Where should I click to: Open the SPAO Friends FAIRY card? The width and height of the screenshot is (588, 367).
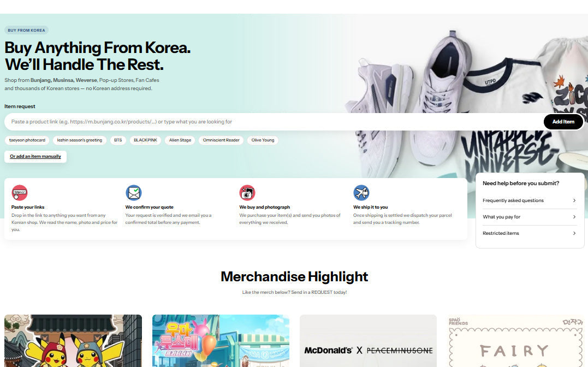pyautogui.click(x=515, y=341)
